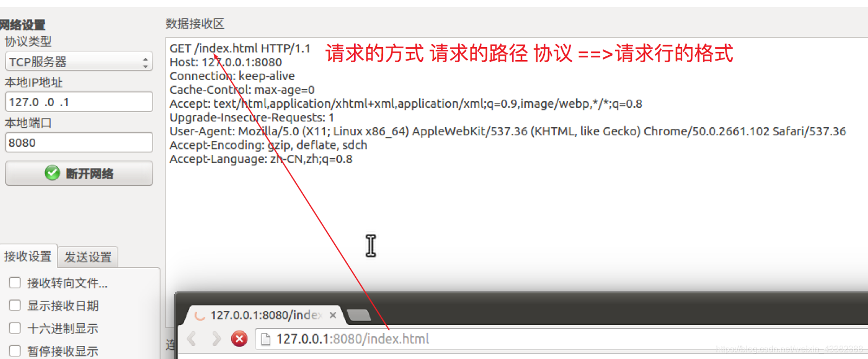Open the protocol type dropdown showing TCP服务器
868x359 pixels.
coord(79,62)
